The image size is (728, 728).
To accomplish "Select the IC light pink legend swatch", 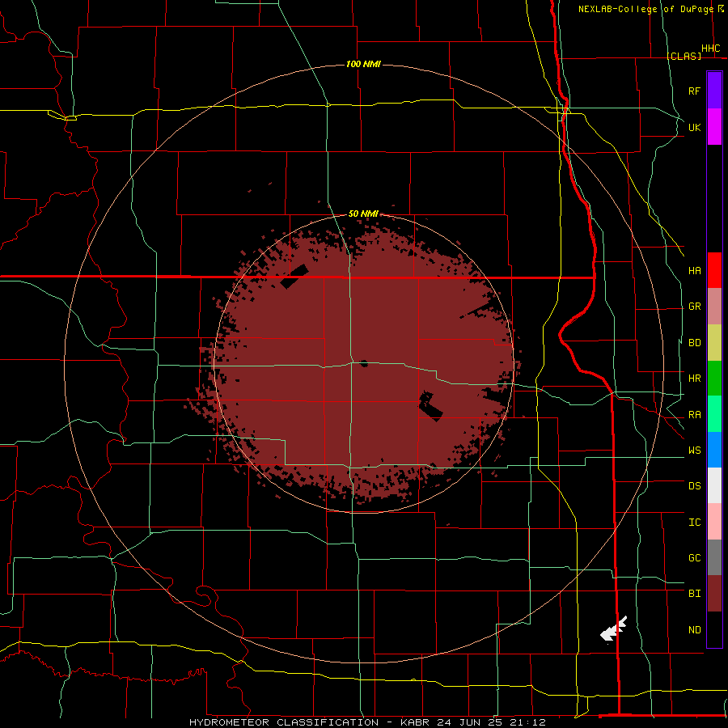I will pos(714,522).
